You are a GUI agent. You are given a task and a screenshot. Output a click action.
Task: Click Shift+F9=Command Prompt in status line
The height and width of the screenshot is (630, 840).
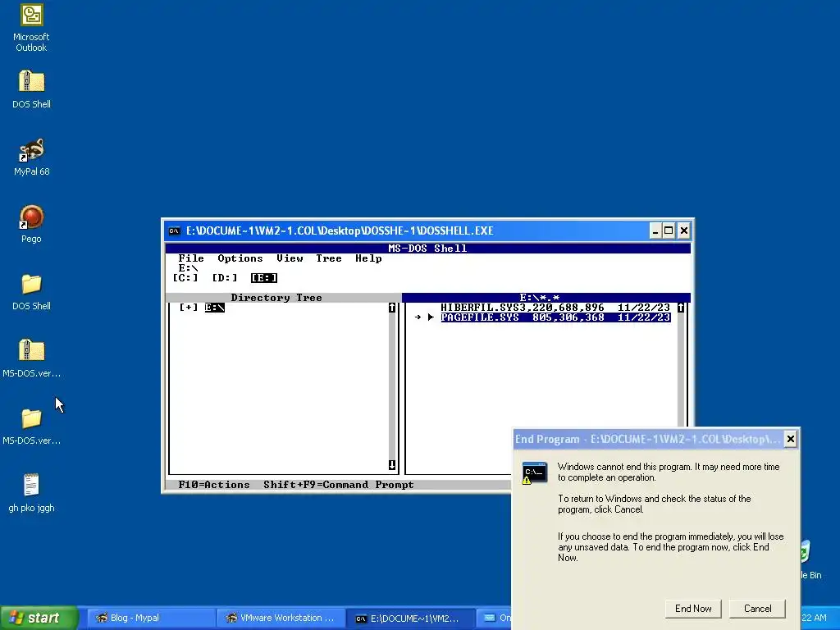[x=339, y=485]
